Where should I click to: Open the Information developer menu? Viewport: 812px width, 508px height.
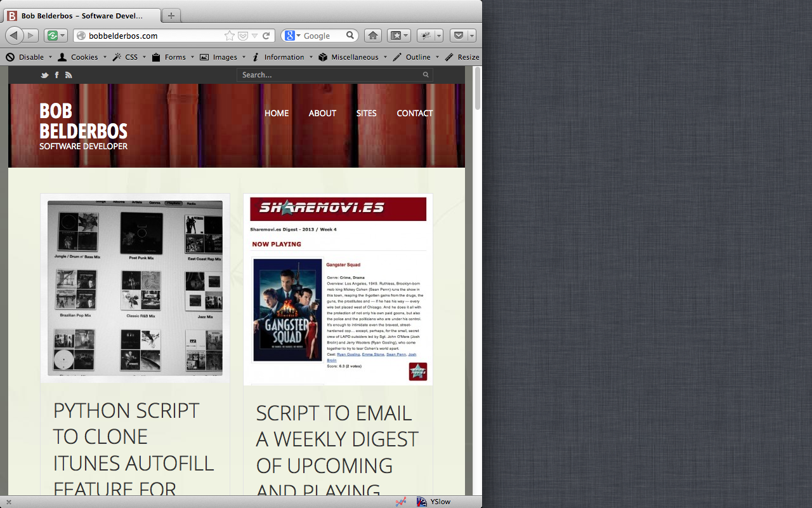pos(282,57)
